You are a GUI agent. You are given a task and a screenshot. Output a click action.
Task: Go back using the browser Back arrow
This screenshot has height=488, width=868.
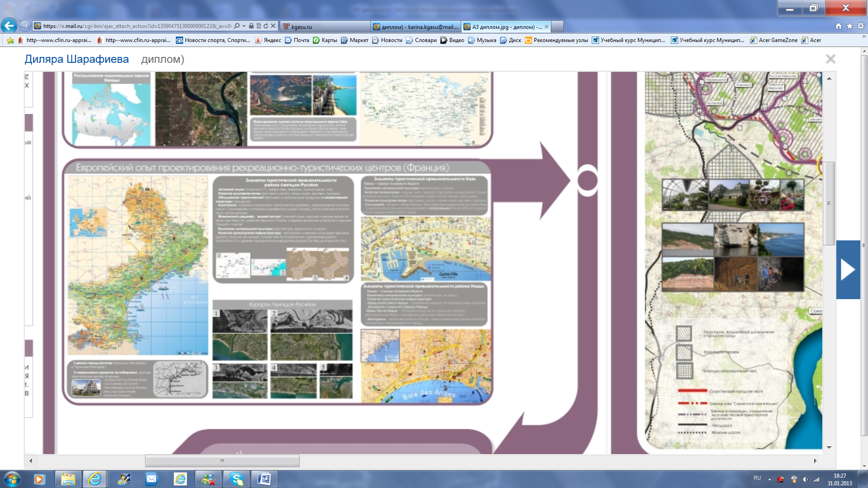9,26
